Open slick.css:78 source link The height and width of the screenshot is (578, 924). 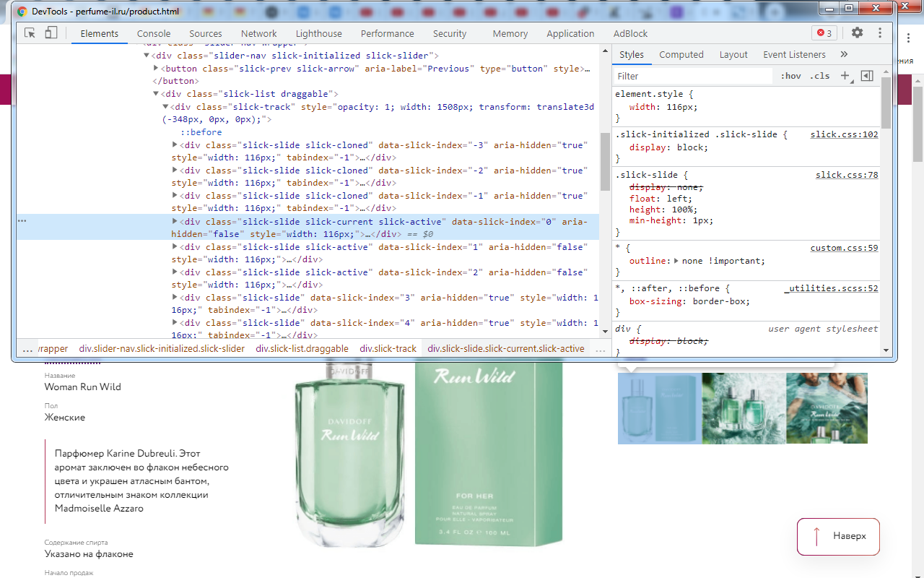pos(847,175)
